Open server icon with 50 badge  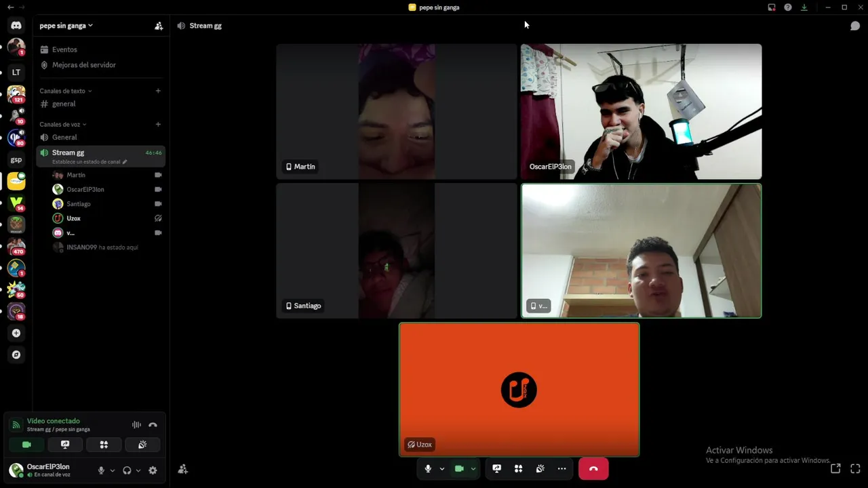(x=16, y=289)
